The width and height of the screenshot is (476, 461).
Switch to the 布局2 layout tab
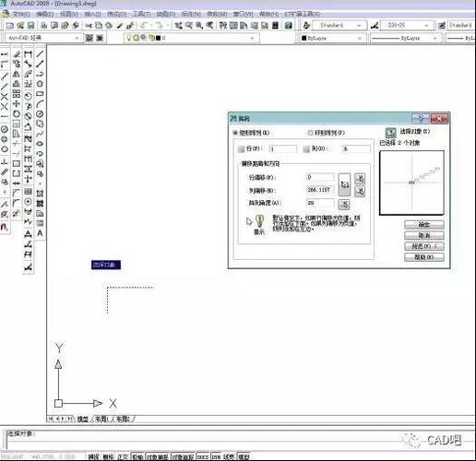click(123, 420)
